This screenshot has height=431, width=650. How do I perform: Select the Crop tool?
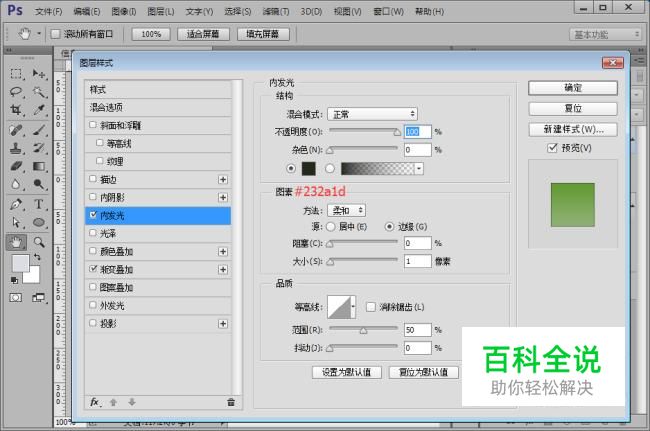click(16, 110)
